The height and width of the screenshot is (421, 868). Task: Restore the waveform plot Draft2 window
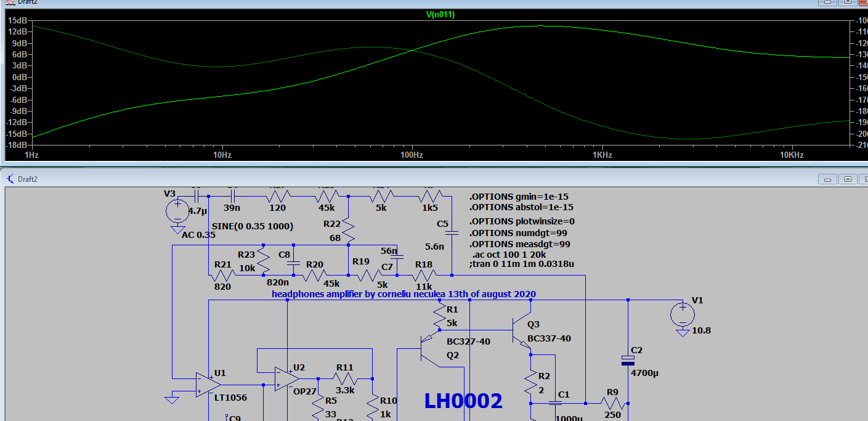coord(848,4)
